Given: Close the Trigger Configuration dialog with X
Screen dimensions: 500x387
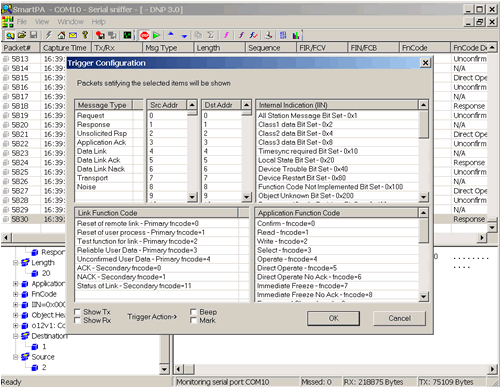Looking at the screenshot, I should (x=425, y=63).
